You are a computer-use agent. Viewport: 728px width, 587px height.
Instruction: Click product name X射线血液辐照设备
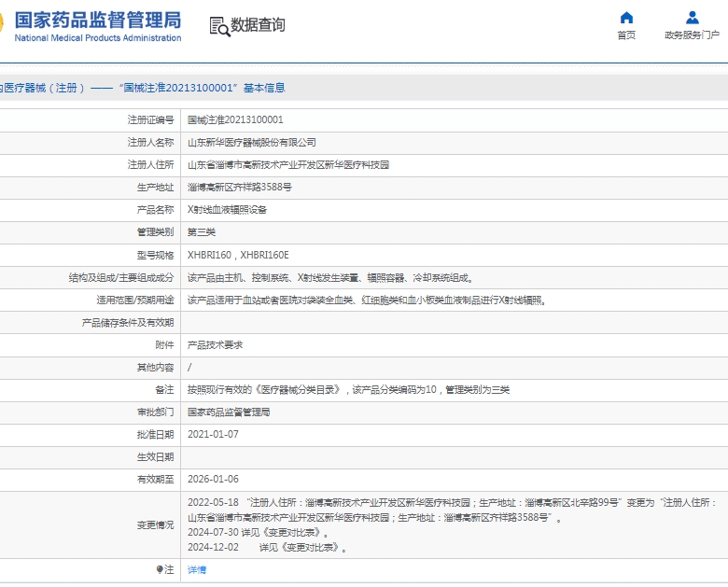click(227, 210)
